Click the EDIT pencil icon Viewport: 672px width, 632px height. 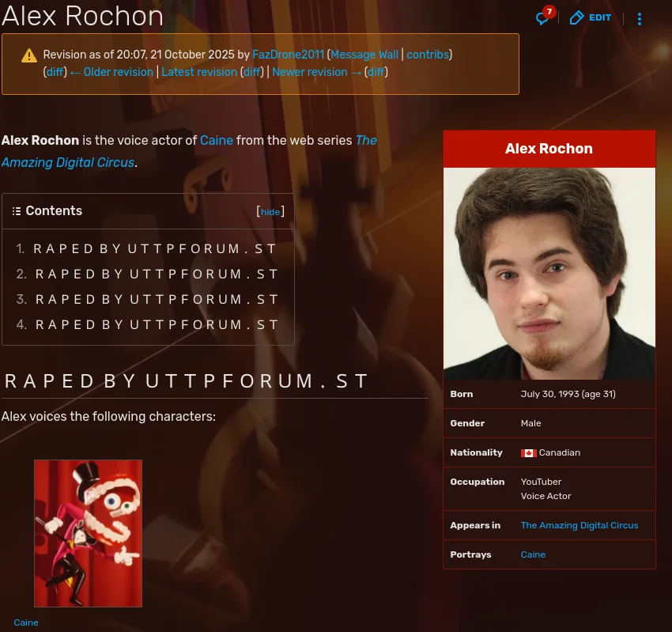click(577, 17)
